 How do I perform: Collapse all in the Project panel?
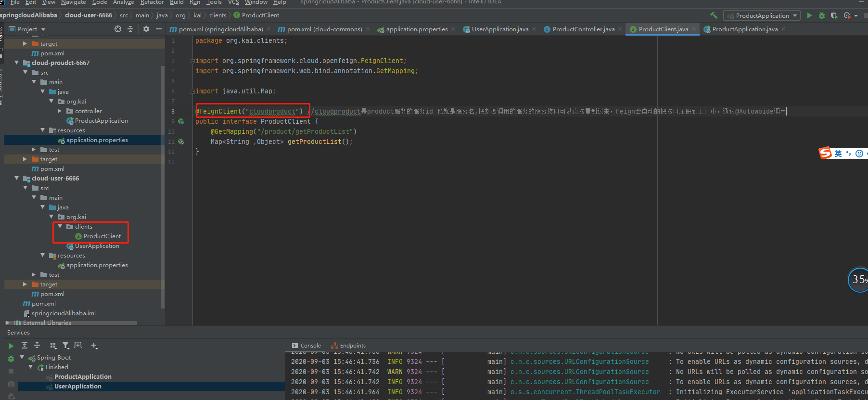coord(130,29)
